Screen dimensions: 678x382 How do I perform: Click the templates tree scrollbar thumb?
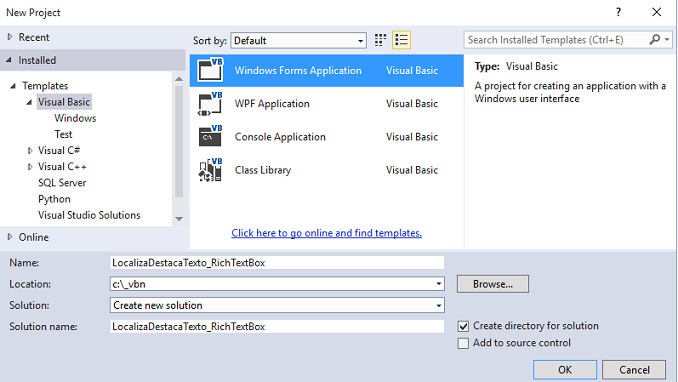click(179, 142)
